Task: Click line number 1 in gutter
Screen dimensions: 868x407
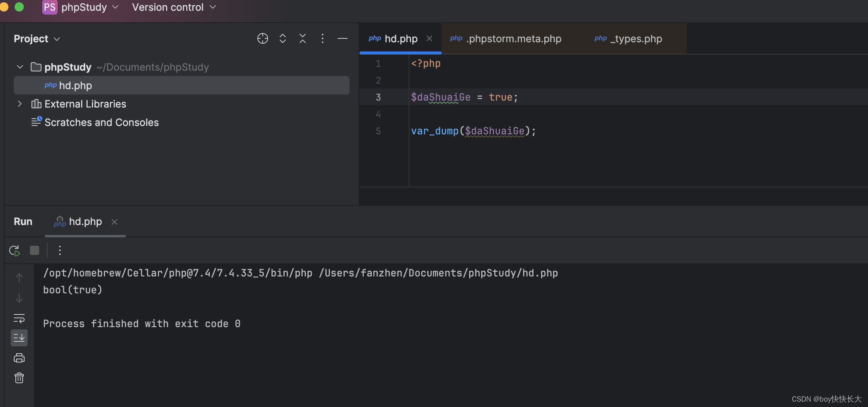Action: [x=378, y=63]
